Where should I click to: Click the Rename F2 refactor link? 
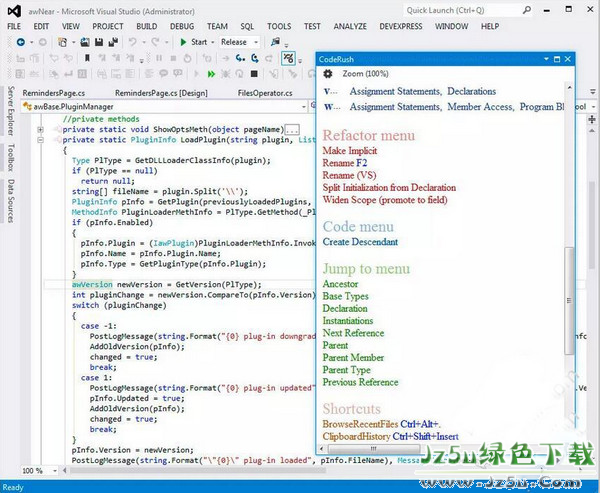click(x=345, y=163)
